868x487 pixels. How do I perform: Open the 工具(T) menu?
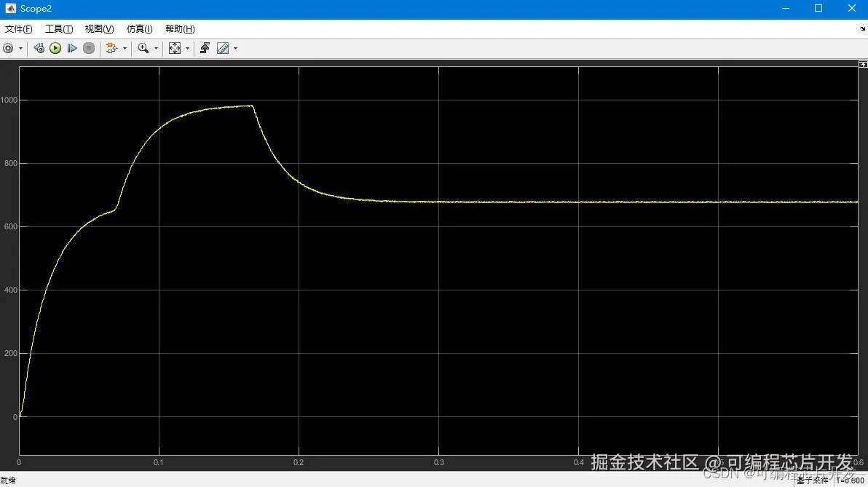(x=59, y=29)
